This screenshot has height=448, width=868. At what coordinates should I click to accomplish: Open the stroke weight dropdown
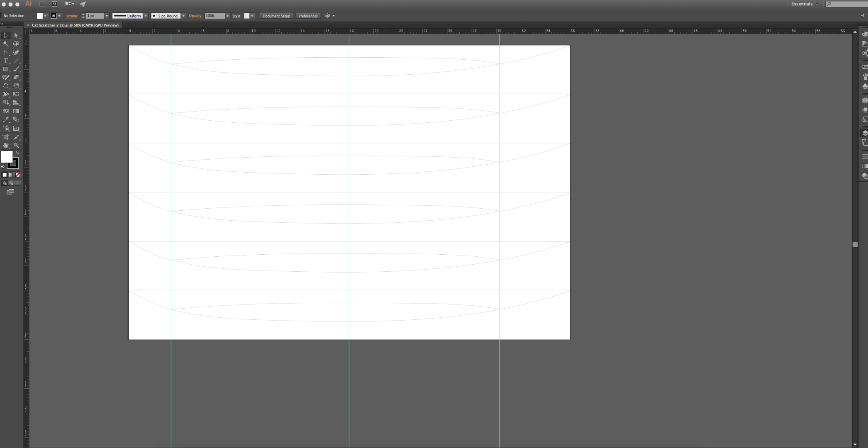tap(107, 16)
